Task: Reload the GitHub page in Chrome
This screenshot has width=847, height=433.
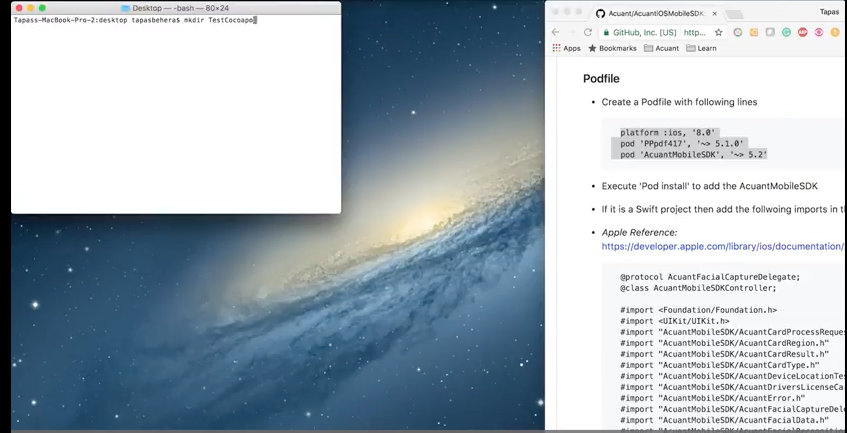Action: pyautogui.click(x=588, y=32)
